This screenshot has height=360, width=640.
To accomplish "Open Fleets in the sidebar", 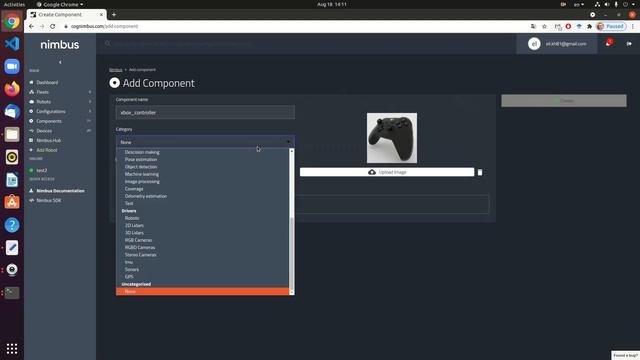I will (x=42, y=92).
